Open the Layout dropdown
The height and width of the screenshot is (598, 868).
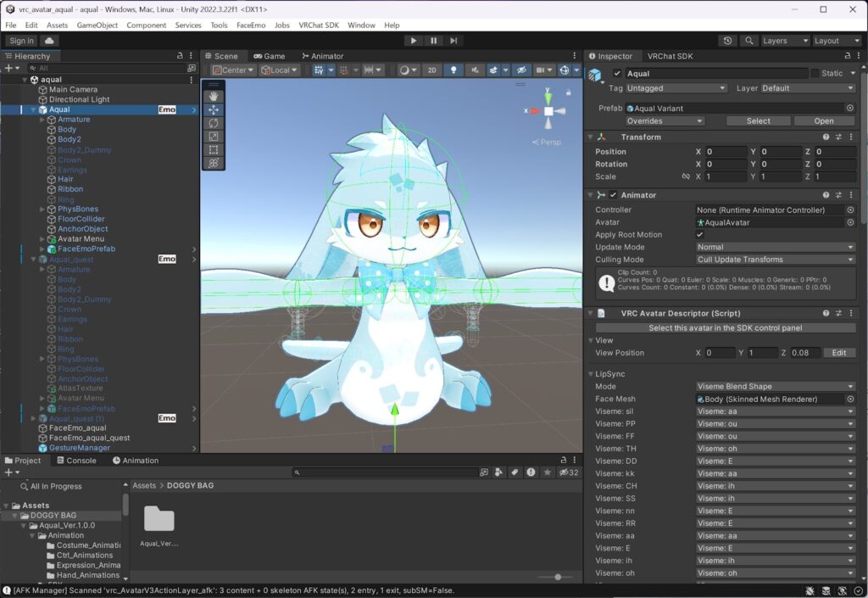click(836, 41)
